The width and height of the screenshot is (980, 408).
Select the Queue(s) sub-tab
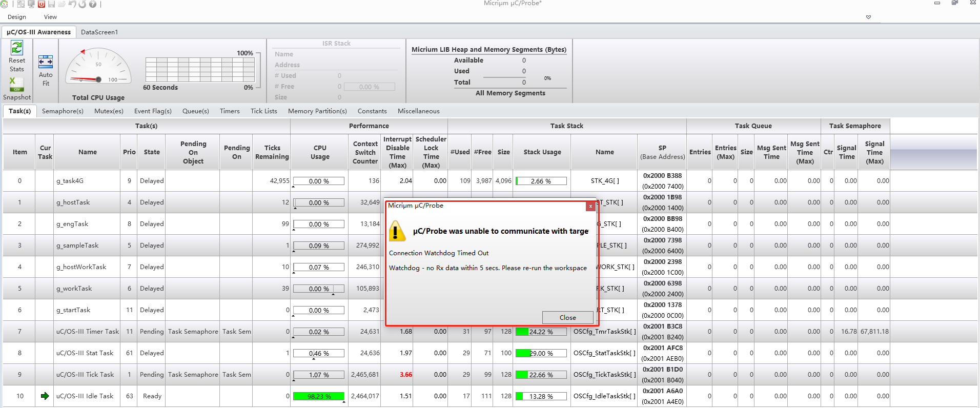pos(196,111)
